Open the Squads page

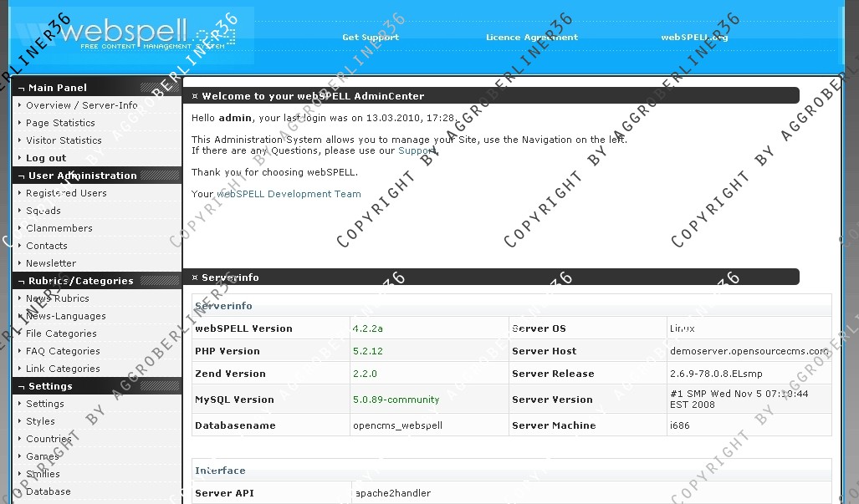(43, 210)
